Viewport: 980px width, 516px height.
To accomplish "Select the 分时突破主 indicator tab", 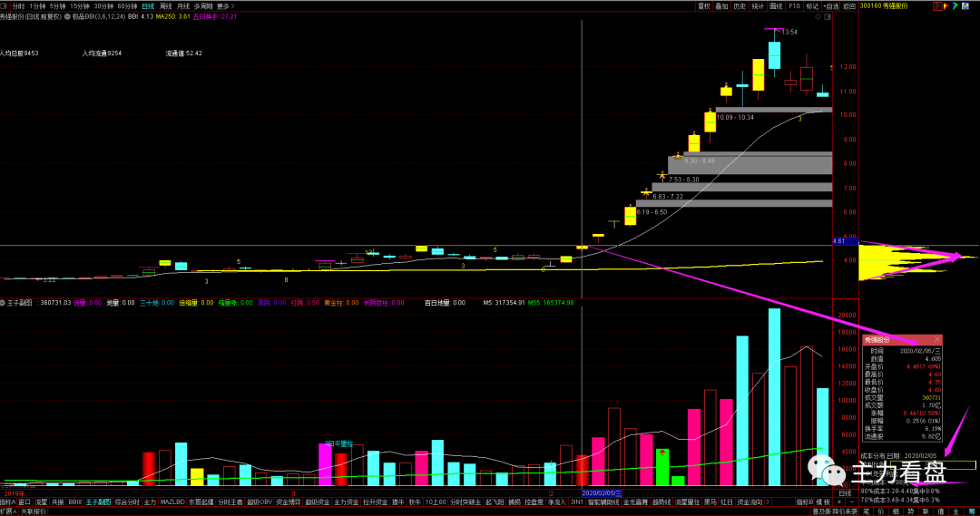I will point(466,502).
